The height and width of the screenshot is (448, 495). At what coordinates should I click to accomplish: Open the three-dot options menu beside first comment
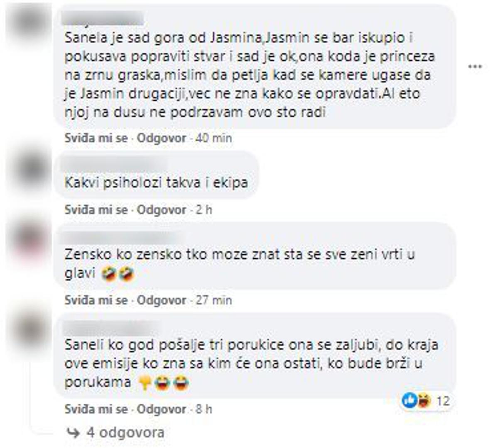475,66
